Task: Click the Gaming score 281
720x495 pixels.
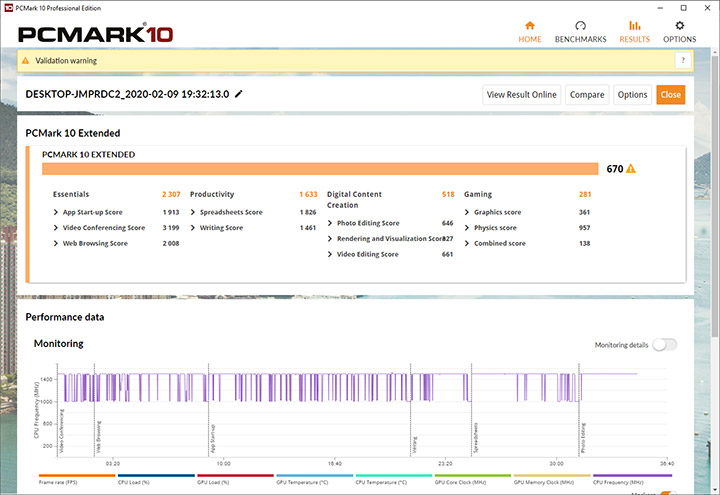Action: tap(585, 194)
